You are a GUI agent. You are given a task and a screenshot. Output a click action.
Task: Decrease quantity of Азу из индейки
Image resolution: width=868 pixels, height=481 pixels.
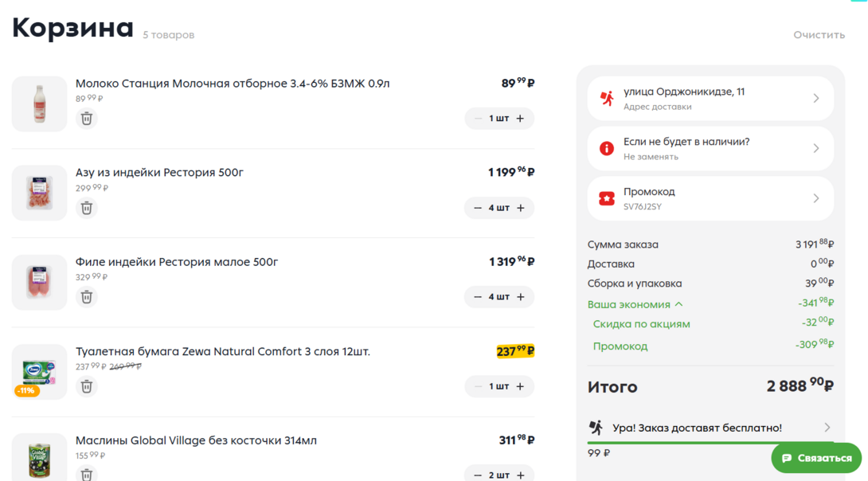point(479,208)
